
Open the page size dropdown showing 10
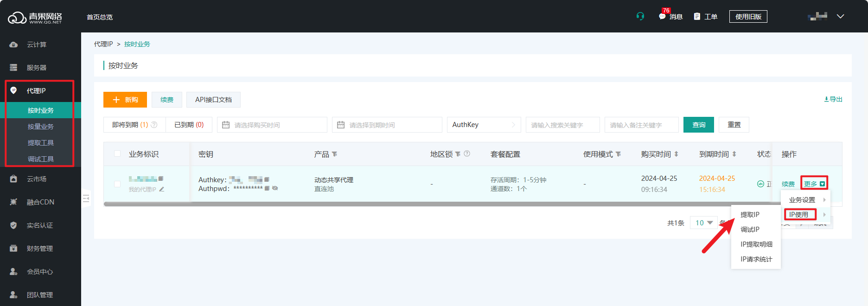point(703,223)
